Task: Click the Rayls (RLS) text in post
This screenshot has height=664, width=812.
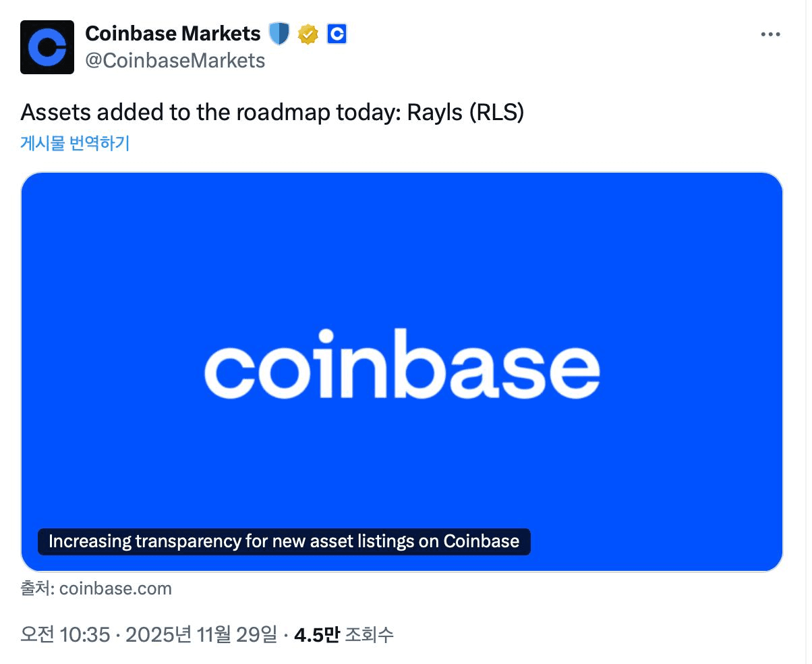Action: click(465, 112)
